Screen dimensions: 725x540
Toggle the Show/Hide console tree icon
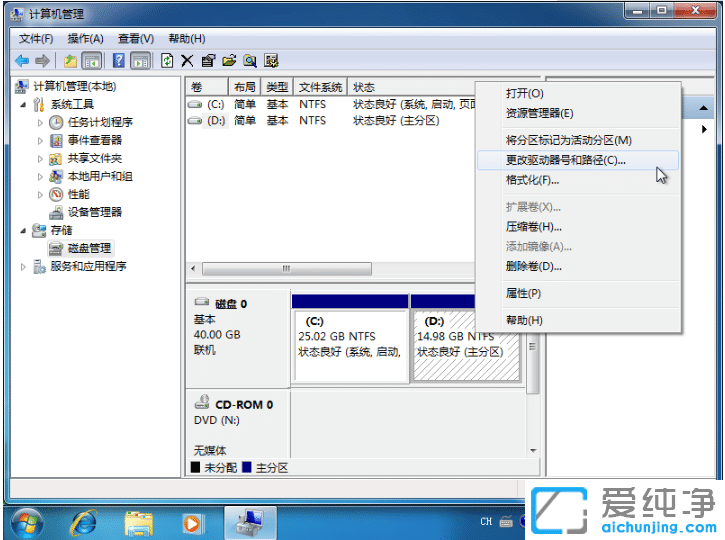point(92,61)
